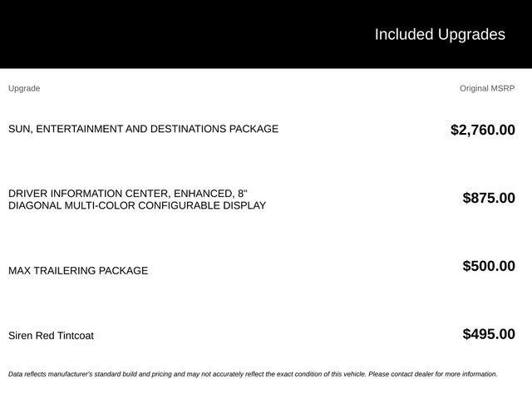
Task: Click the word 'PACKAGE' in the Sun, Entertainment row
Action: (254, 129)
